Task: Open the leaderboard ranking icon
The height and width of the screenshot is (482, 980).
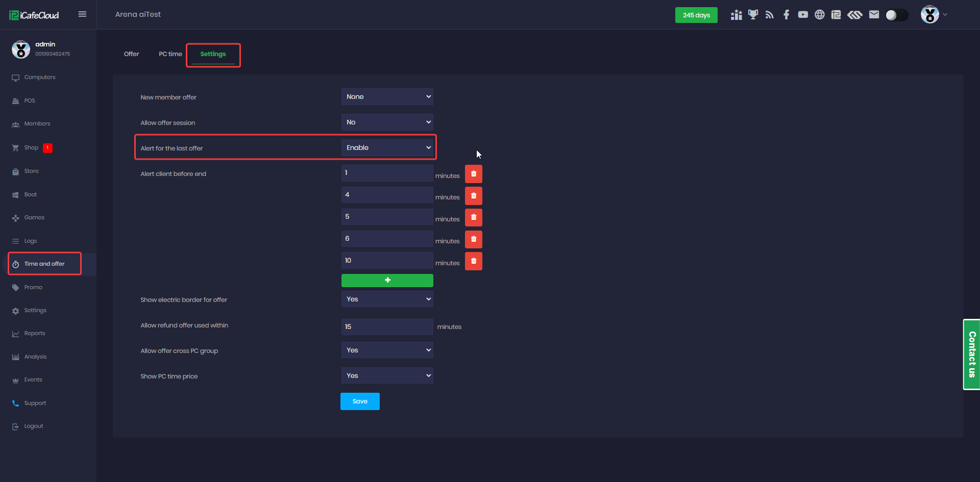Action: point(736,15)
